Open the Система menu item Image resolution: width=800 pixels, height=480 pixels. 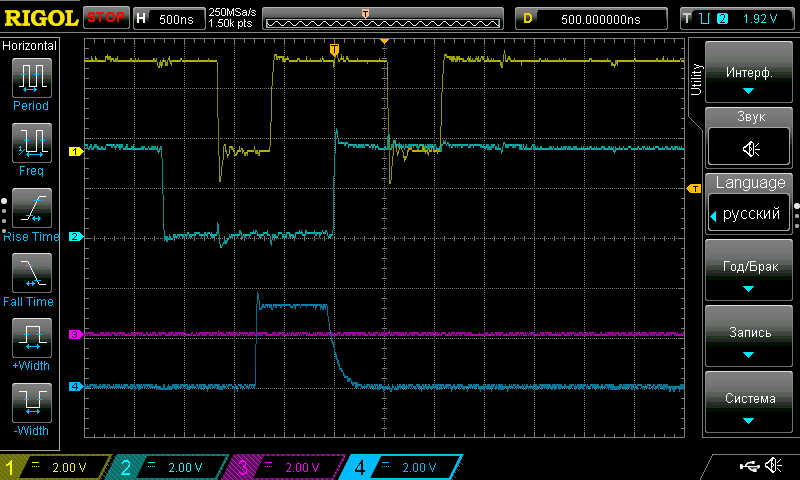click(x=749, y=403)
